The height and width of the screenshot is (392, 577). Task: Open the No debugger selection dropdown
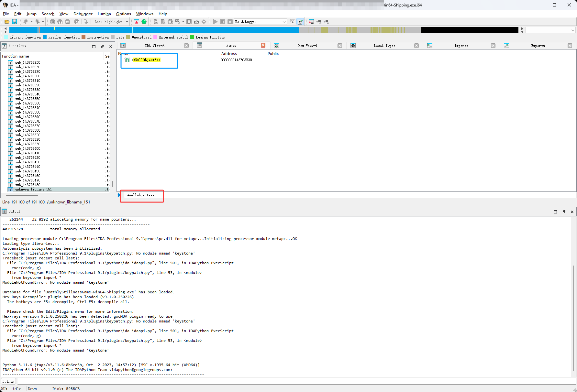(283, 22)
